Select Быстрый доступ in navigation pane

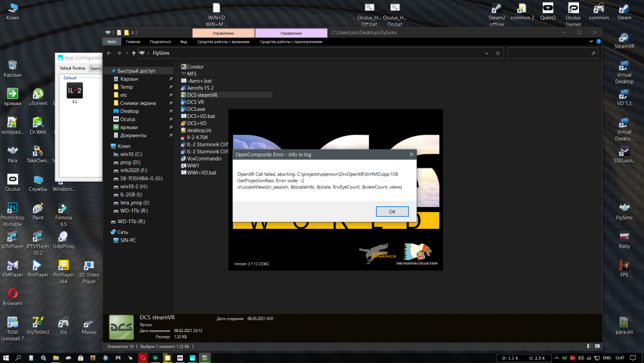point(136,71)
